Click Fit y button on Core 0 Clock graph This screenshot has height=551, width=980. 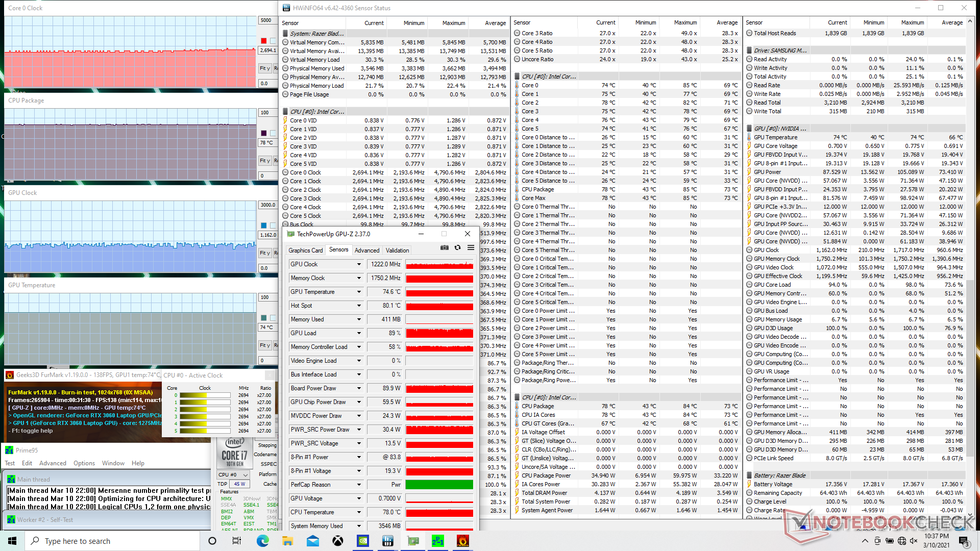coord(264,68)
